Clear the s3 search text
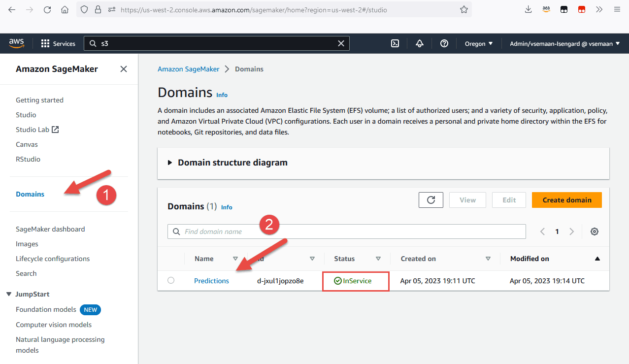 coord(341,43)
